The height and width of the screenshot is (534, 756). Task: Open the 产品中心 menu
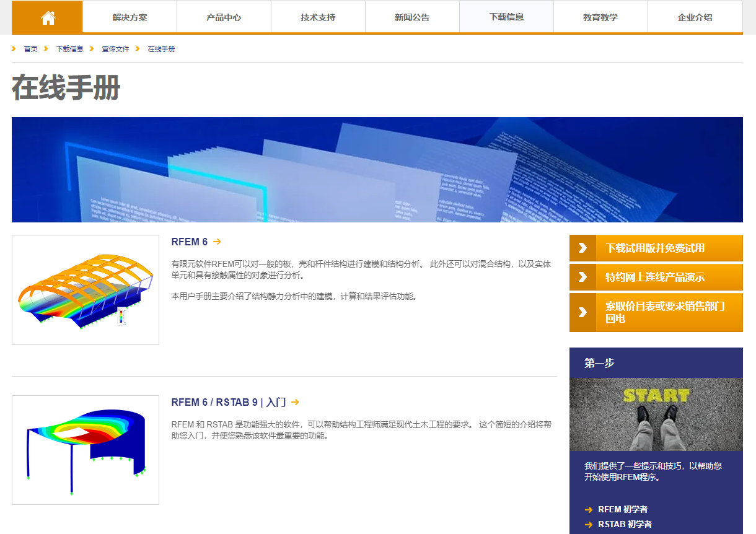coord(224,17)
